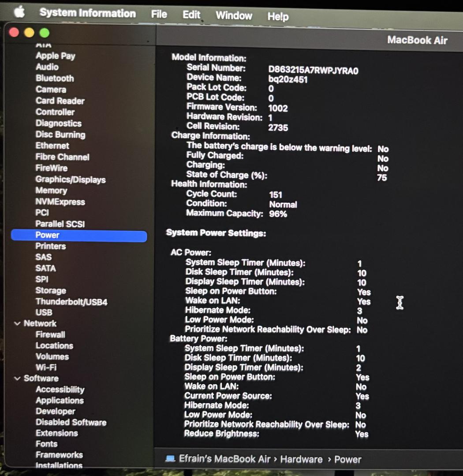Open the Help menu

[278, 16]
